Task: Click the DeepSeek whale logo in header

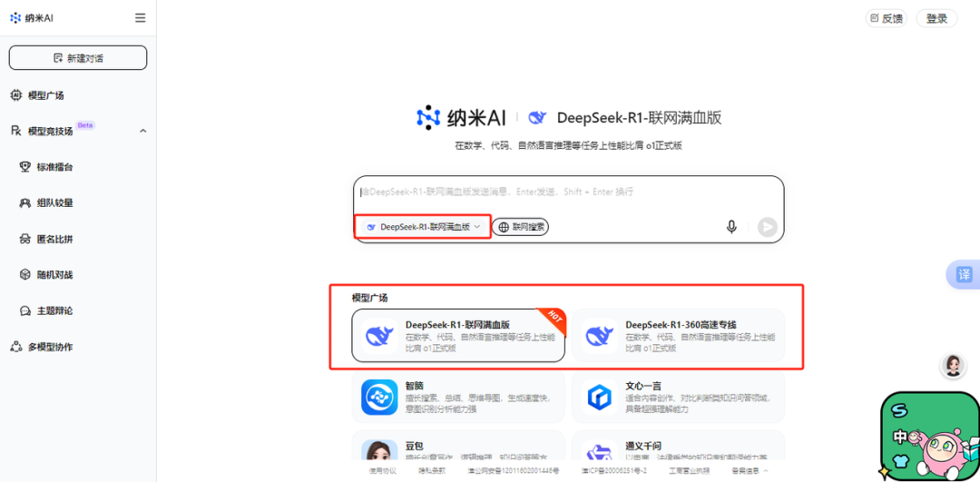Action: point(537,117)
